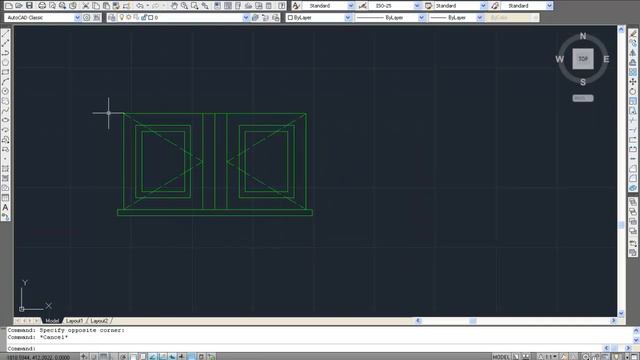
Task: Click the Undo arrow in the top toolbar
Action: [140, 6]
